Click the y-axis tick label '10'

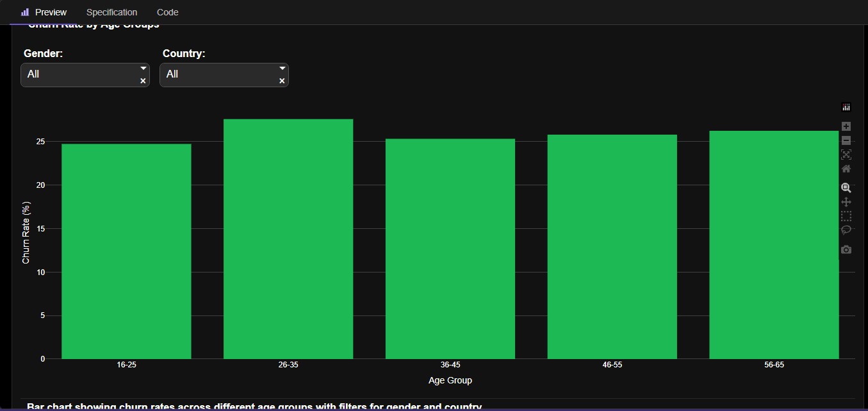pos(40,273)
